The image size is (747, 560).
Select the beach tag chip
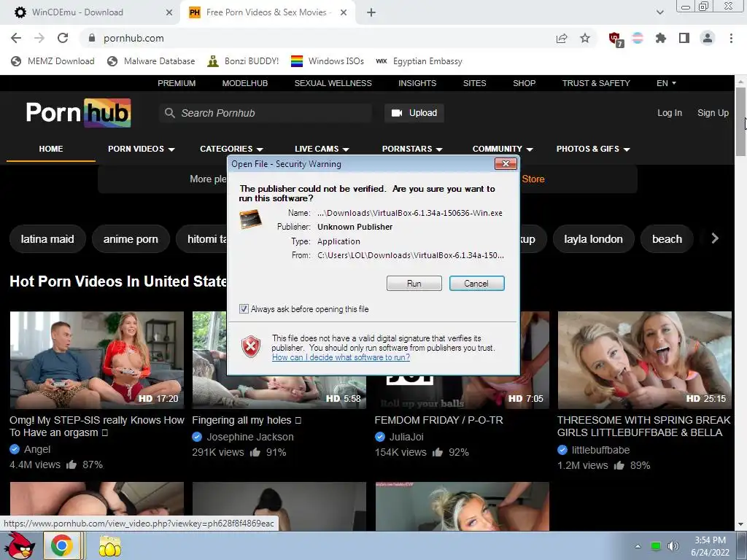click(667, 239)
